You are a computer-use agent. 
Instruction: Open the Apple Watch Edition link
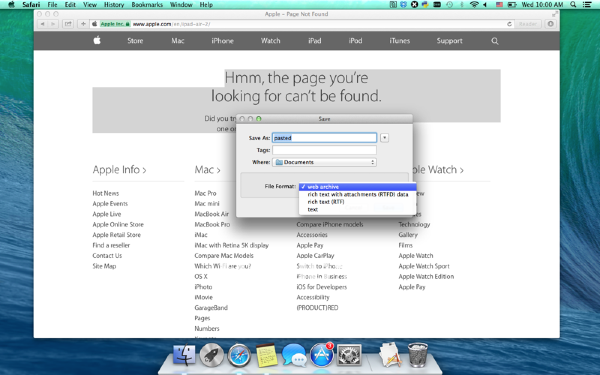point(426,276)
